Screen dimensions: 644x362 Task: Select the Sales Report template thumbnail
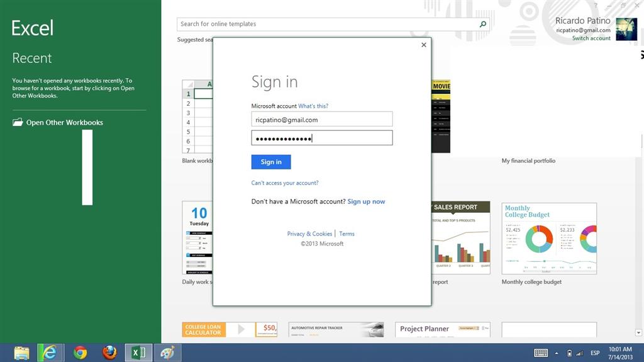coord(461,238)
